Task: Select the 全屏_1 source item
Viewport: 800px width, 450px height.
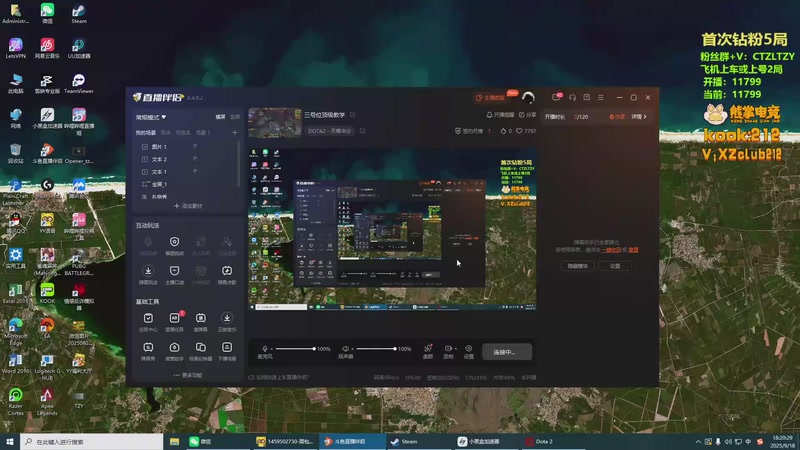Action: tap(159, 184)
